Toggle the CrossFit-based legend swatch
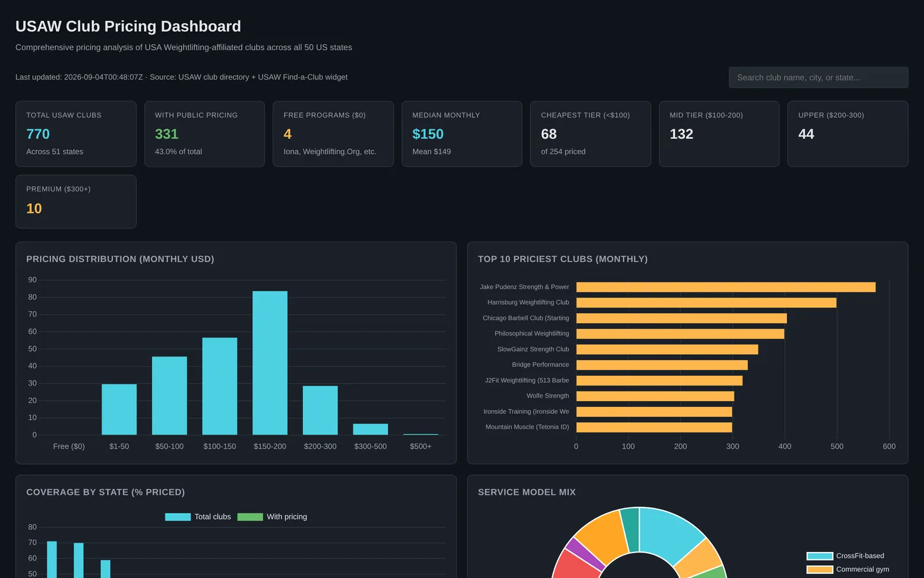924x578 pixels. tap(819, 556)
